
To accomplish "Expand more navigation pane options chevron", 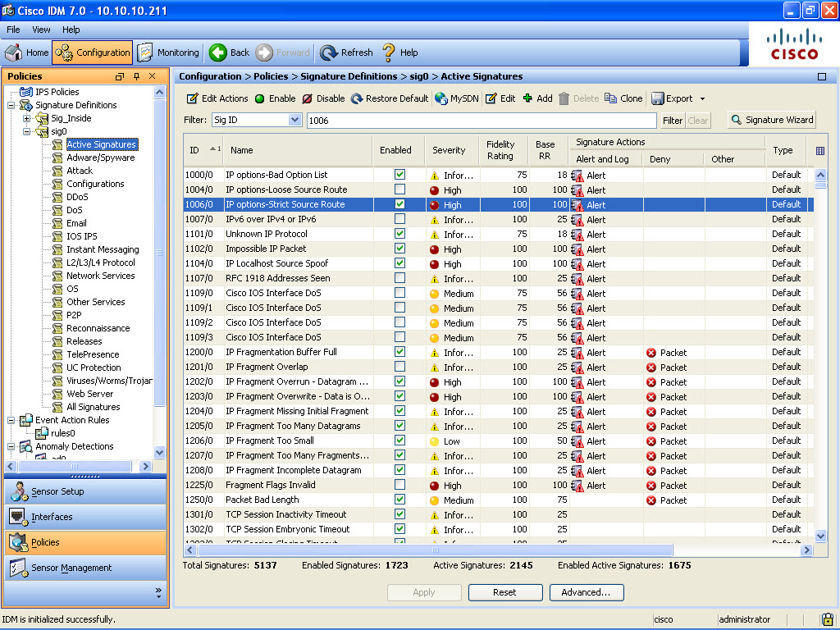I will pyautogui.click(x=158, y=592).
